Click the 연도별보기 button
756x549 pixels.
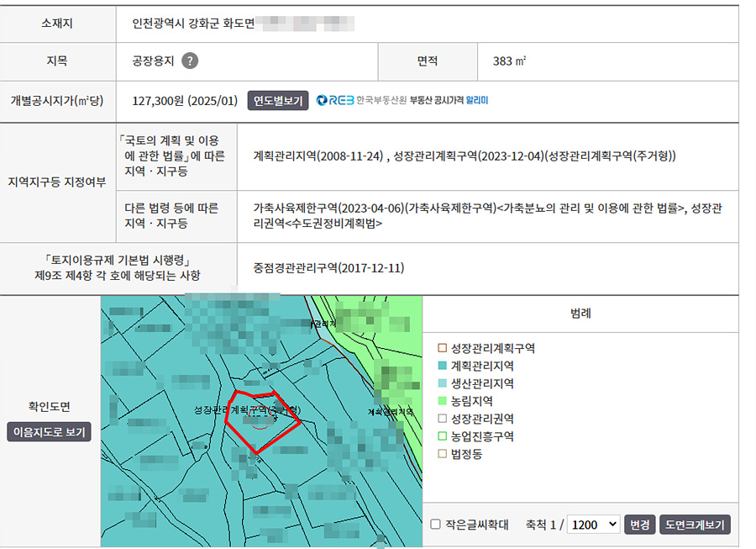click(278, 101)
